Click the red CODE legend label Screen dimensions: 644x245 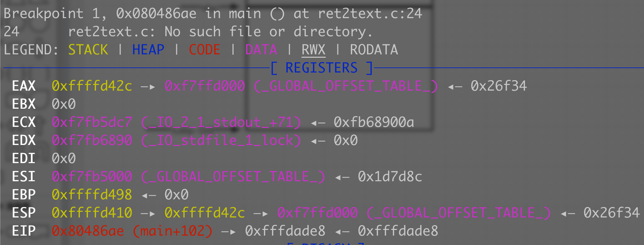click(204, 50)
